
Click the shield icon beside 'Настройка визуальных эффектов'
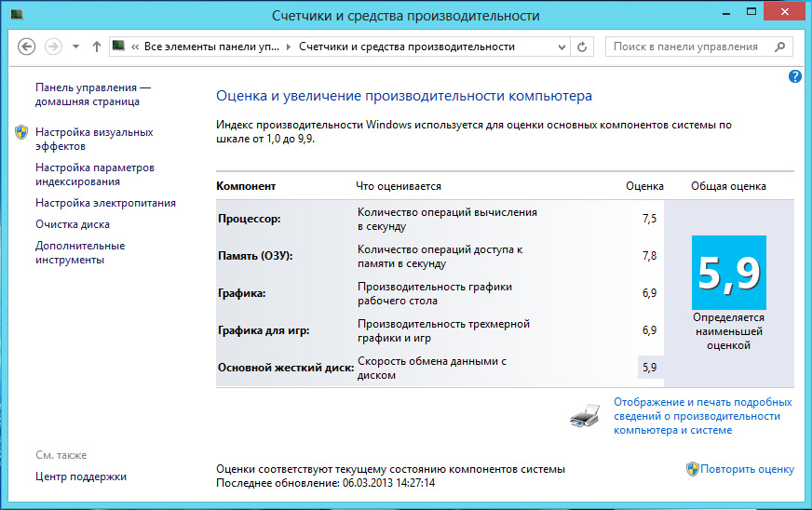coord(21,132)
